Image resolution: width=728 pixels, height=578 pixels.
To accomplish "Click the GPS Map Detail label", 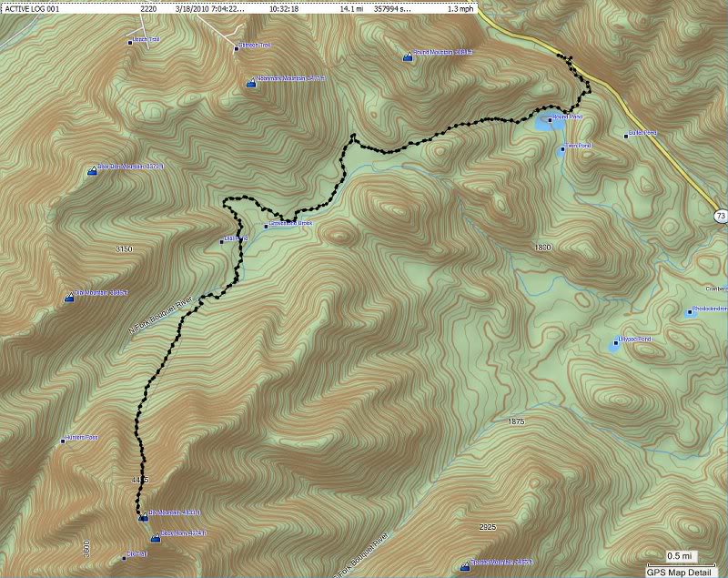I will coord(678,572).
